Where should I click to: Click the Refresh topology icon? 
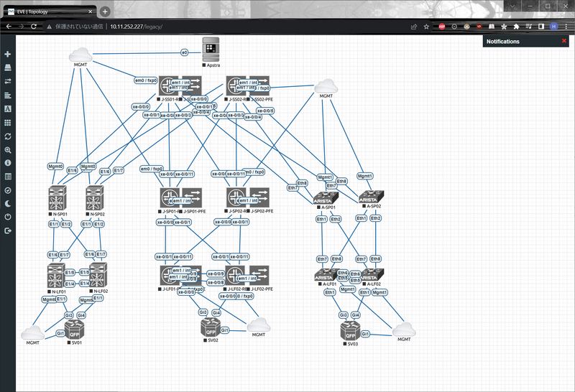point(8,136)
